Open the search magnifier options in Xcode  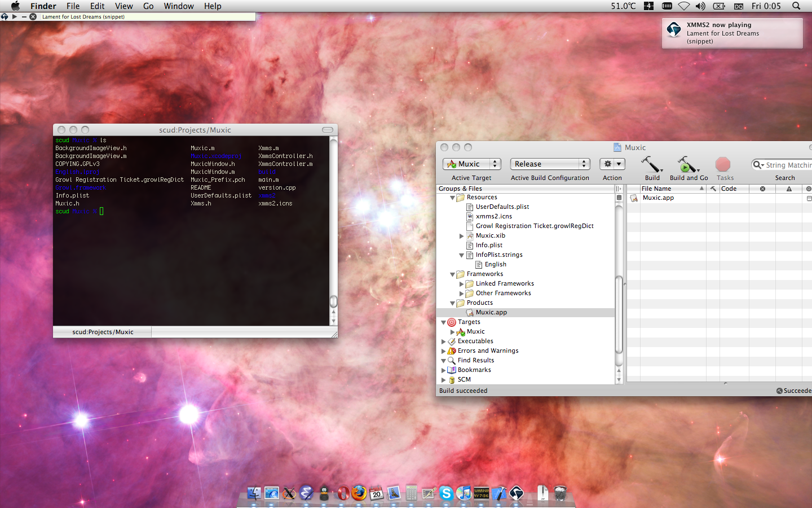tap(758, 165)
